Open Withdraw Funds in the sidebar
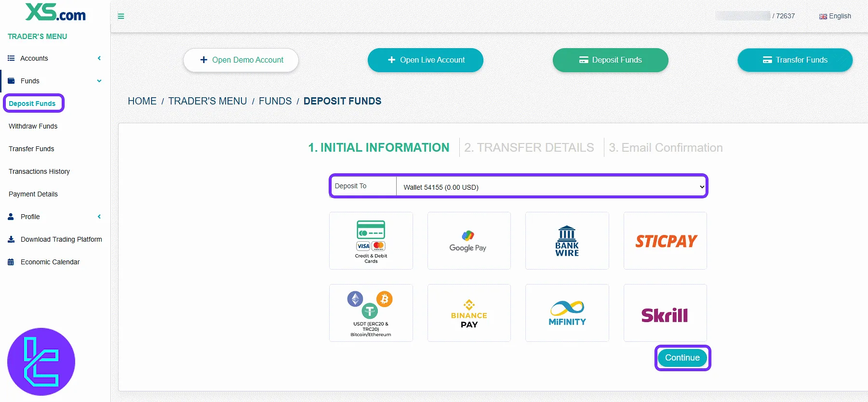The width and height of the screenshot is (868, 402). [33, 126]
